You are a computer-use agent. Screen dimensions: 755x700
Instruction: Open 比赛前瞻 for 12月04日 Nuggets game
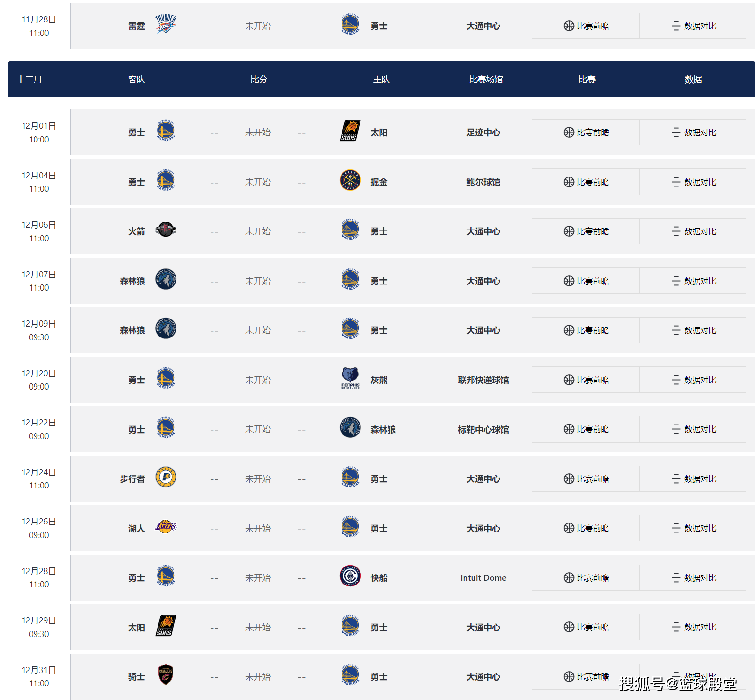[585, 182]
